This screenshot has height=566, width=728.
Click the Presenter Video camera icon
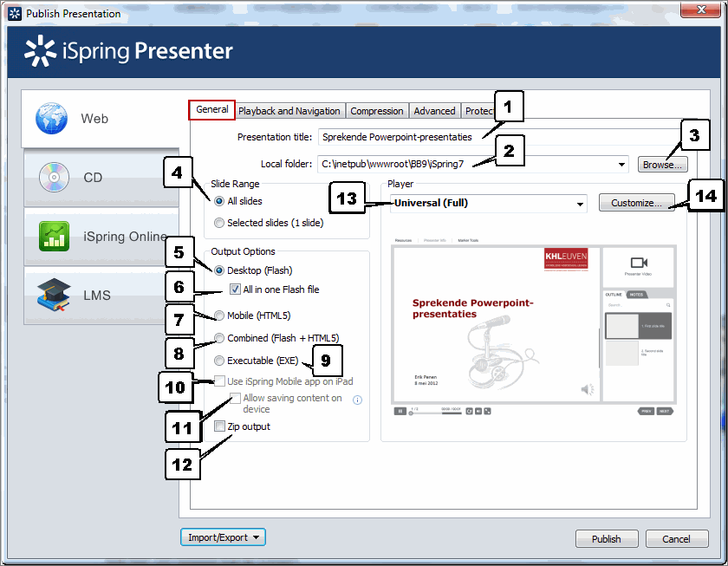coord(639,263)
